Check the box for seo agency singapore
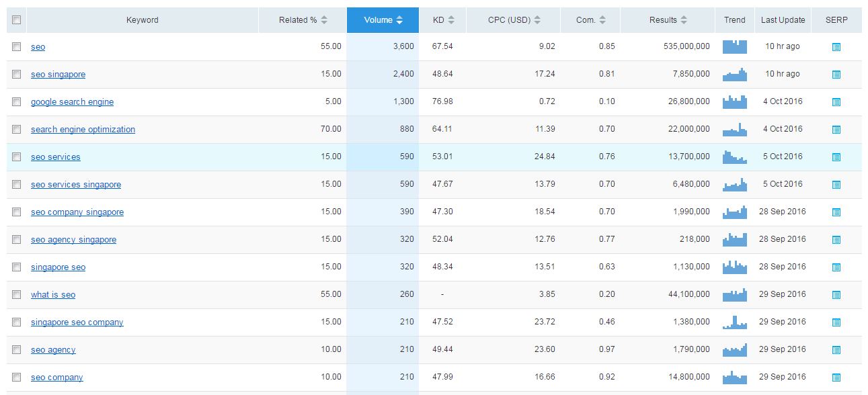The height and width of the screenshot is (395, 868). [16, 240]
